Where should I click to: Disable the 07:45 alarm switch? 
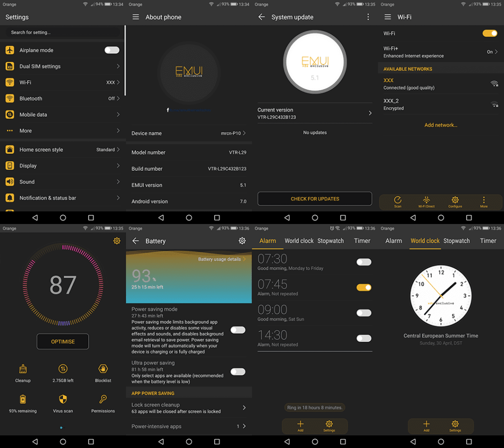pyautogui.click(x=364, y=288)
